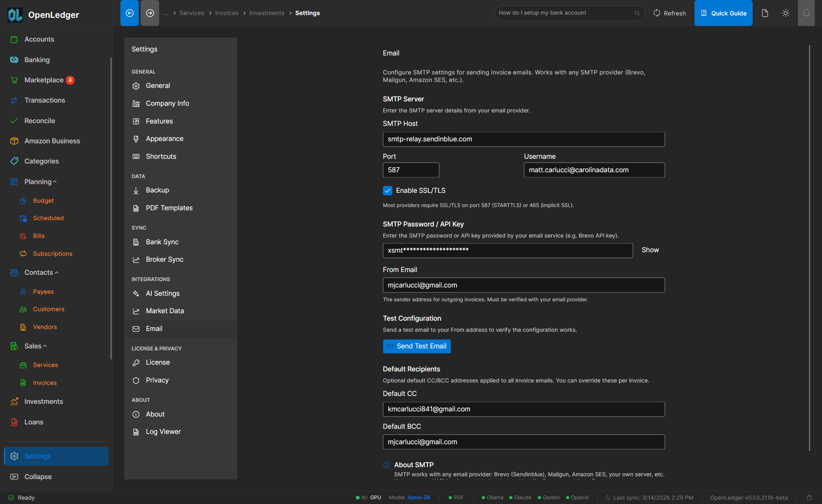Select the Reconcile sidebar icon
Viewport: 822px width, 504px height.
click(x=14, y=120)
